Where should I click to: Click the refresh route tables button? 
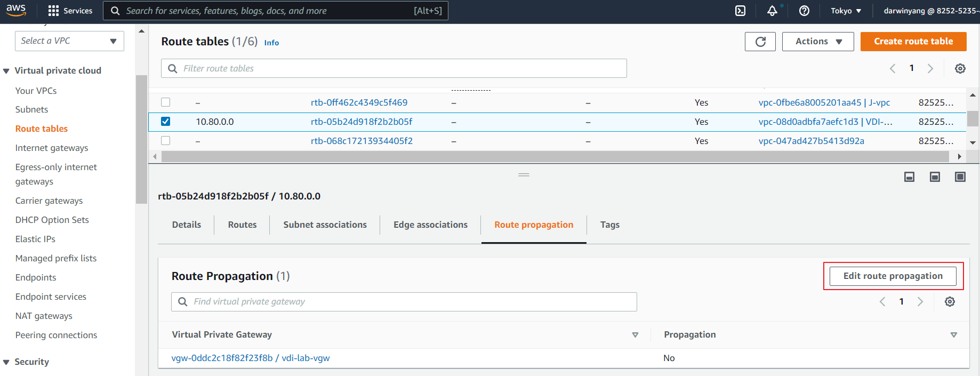[x=760, y=42]
